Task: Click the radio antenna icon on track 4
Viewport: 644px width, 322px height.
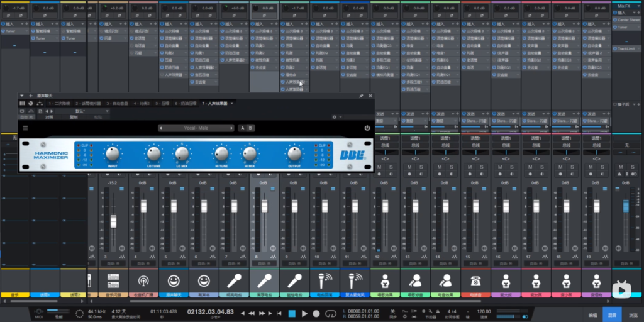Action: (143, 280)
